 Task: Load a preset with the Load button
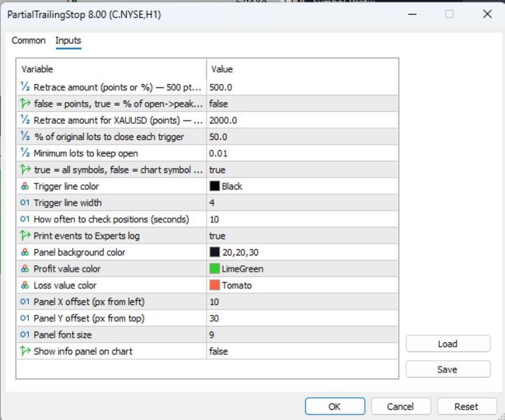448,344
